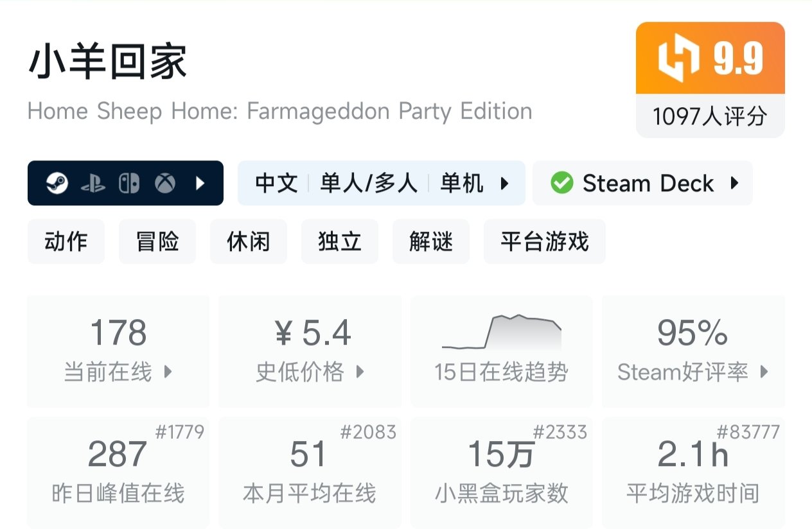
Task: Tap the 休闲 tag
Action: point(248,242)
